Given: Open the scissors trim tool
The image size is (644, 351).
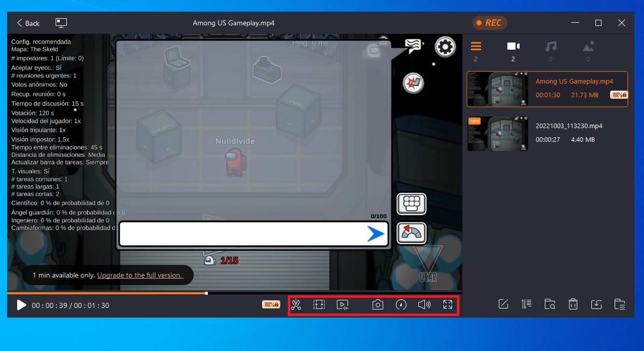Looking at the screenshot, I should pyautogui.click(x=296, y=305).
